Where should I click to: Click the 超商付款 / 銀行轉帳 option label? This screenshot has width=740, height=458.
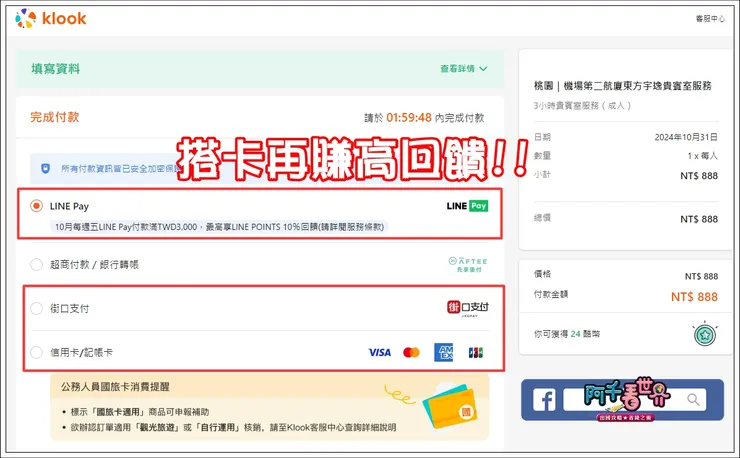pyautogui.click(x=94, y=264)
